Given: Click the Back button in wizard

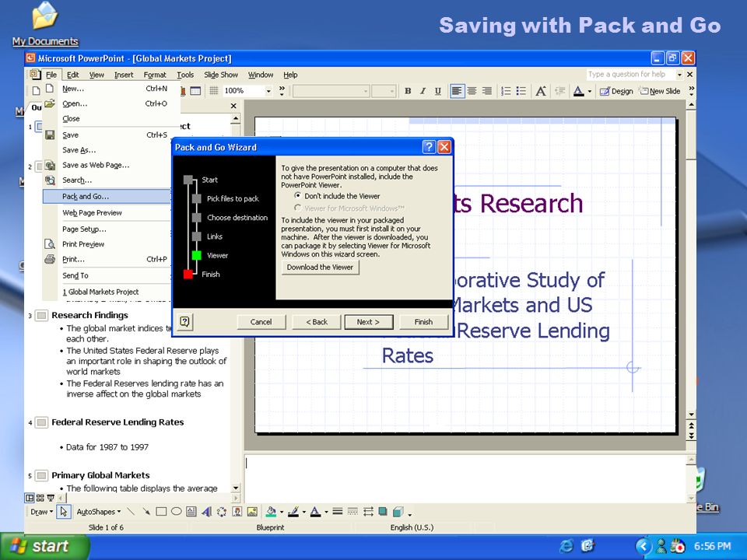Looking at the screenshot, I should (317, 322).
